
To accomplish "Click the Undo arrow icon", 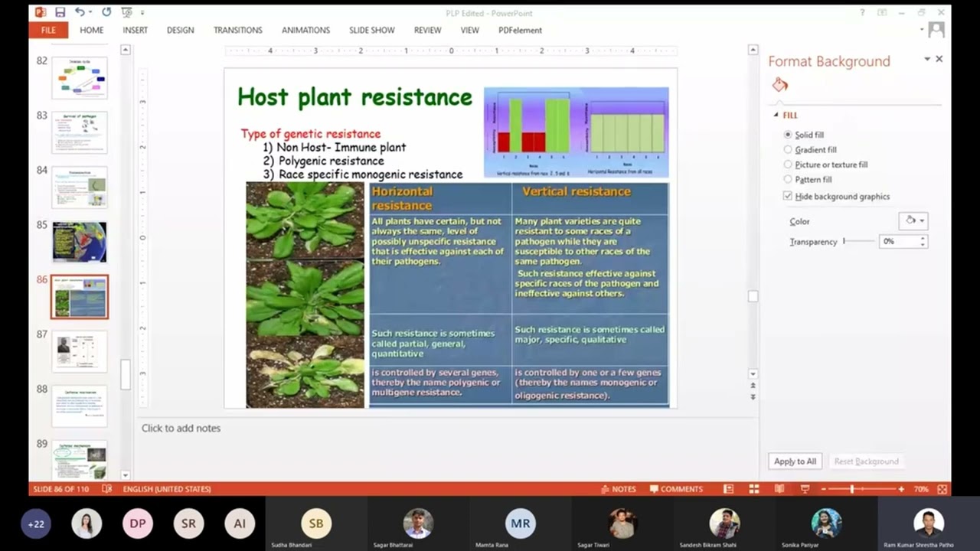I will (79, 12).
